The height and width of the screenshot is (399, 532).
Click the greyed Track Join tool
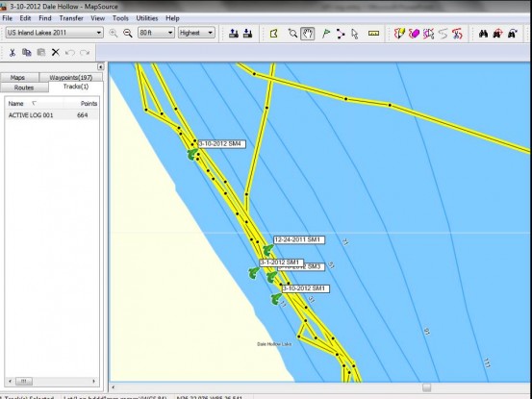(x=443, y=34)
